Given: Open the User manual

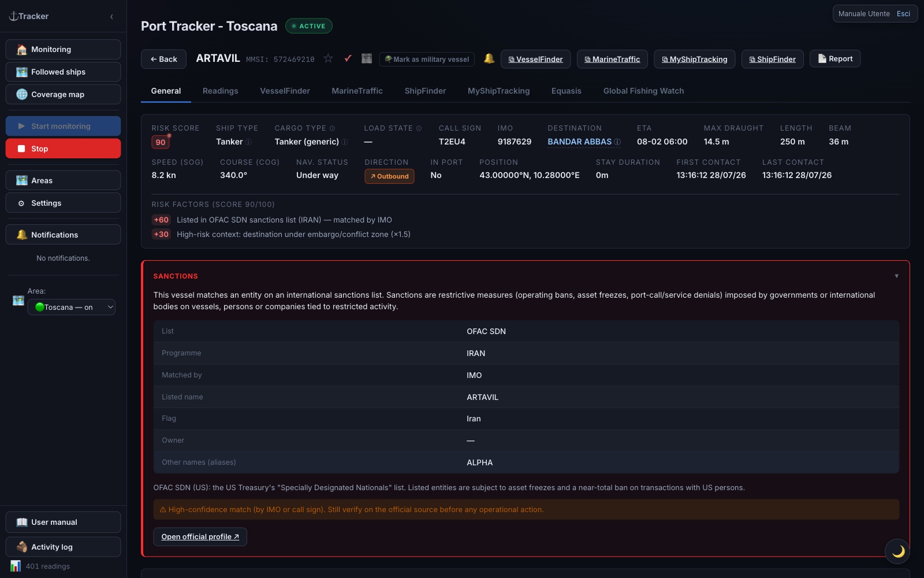Looking at the screenshot, I should [x=63, y=522].
